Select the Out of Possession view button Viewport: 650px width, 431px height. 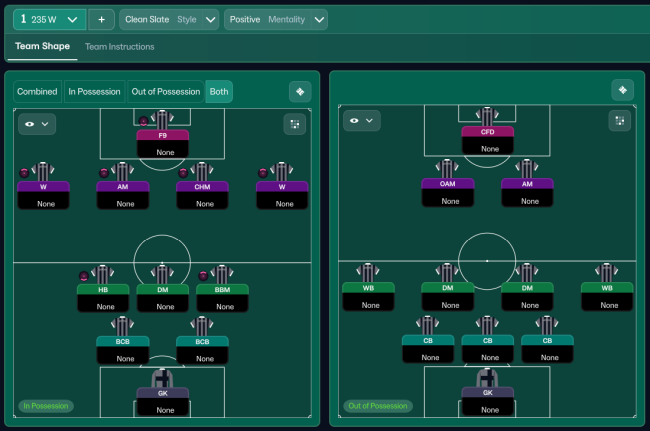165,92
